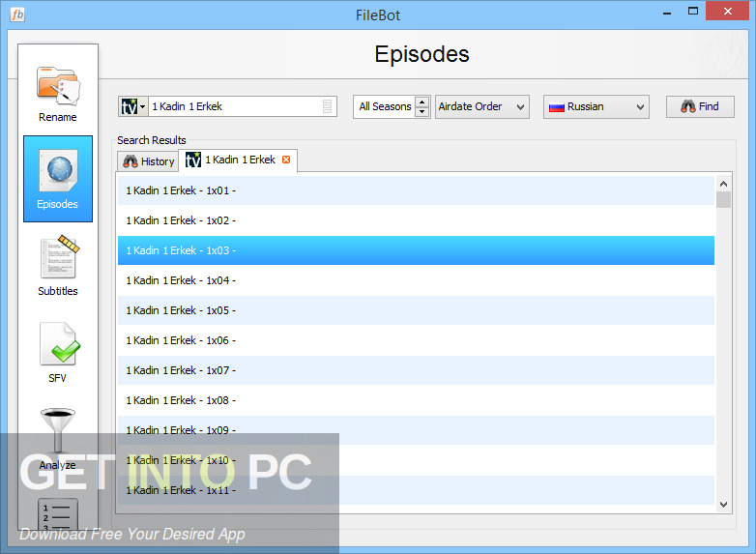The height and width of the screenshot is (554, 756).
Task: Maximize the FileBot window
Action: pyautogui.click(x=693, y=12)
